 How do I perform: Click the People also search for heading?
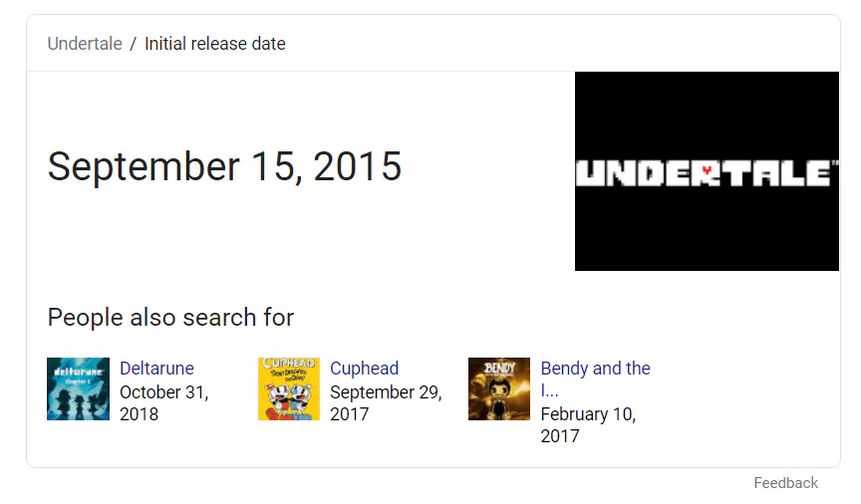[170, 318]
